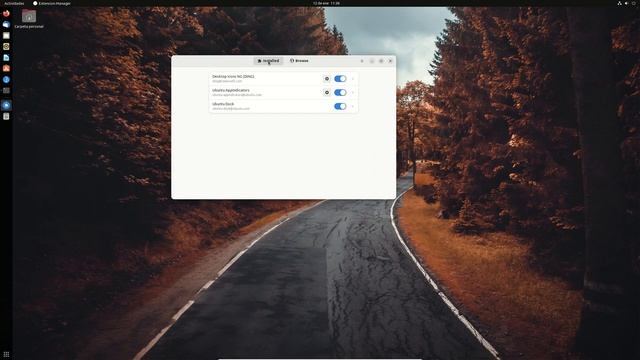Open the gray dock icon below Help

pyautogui.click(x=6, y=91)
